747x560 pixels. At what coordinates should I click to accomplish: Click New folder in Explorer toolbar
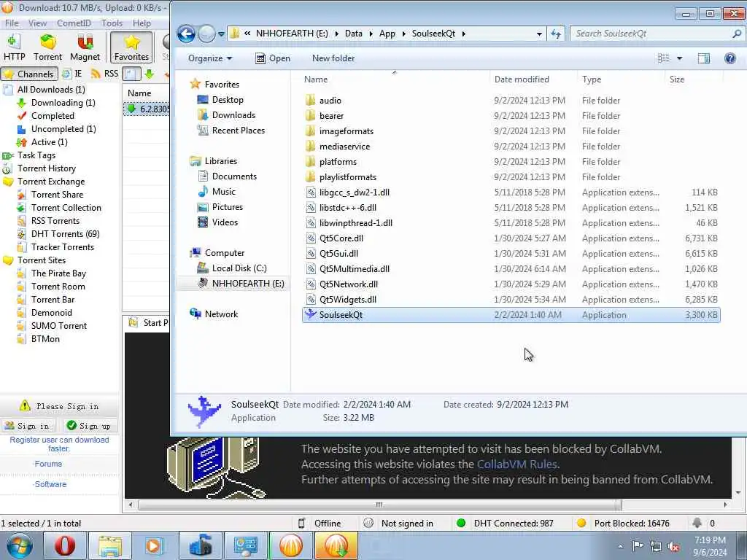coord(333,58)
